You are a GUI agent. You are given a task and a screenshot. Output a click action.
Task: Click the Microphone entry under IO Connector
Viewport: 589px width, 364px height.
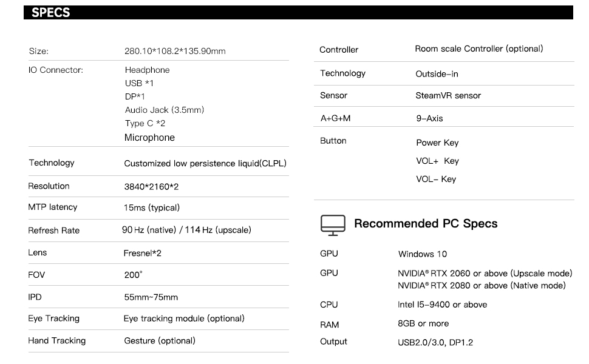tap(149, 138)
